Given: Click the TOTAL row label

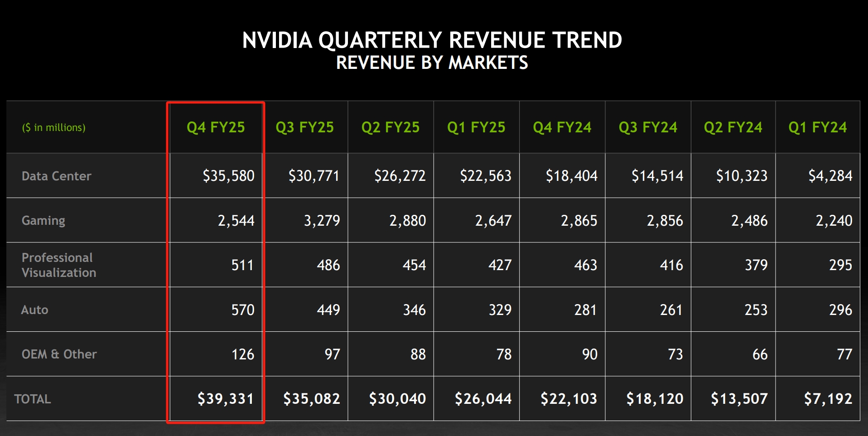Looking at the screenshot, I should click(33, 399).
